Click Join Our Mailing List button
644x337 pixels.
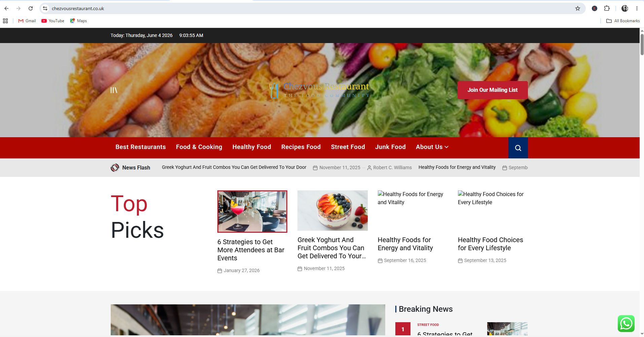pos(492,90)
